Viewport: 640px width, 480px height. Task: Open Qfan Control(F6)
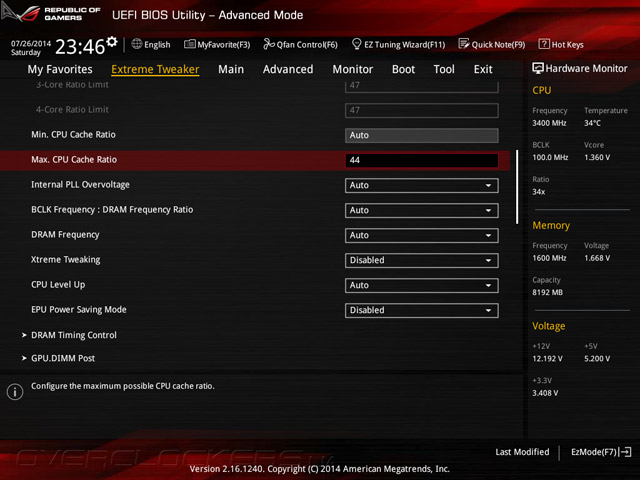click(x=300, y=44)
